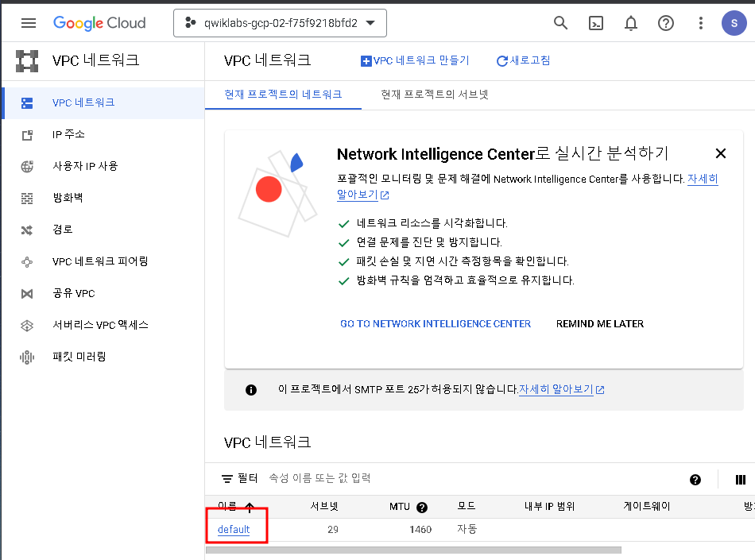Open 서버리스 VPC 액세스 in the sidebar

(103, 325)
